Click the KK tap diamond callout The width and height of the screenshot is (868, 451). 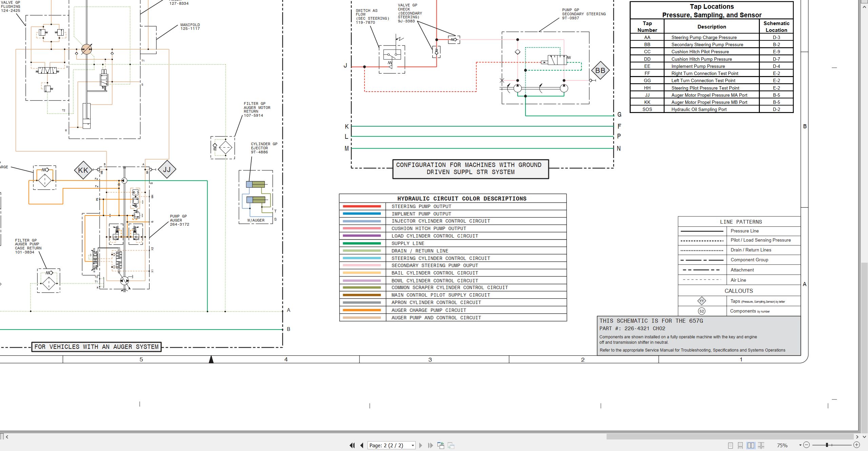point(83,170)
